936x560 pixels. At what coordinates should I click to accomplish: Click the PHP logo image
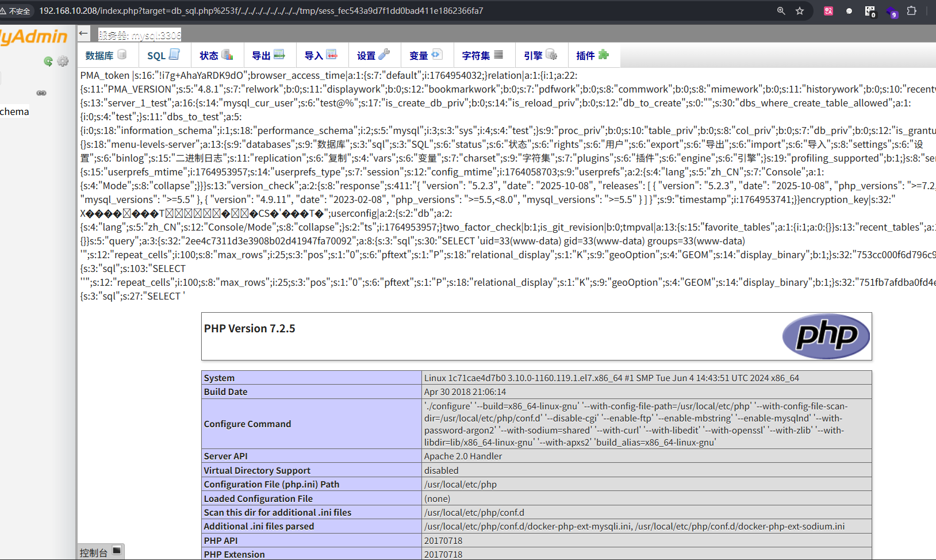point(826,336)
